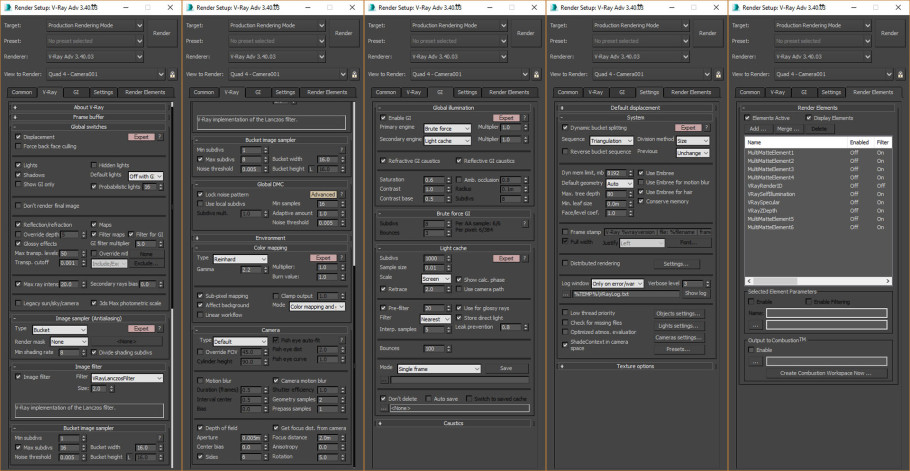Toggle Amb. occlusion checkbox
Screen dimensions: 910x471
click(460, 180)
